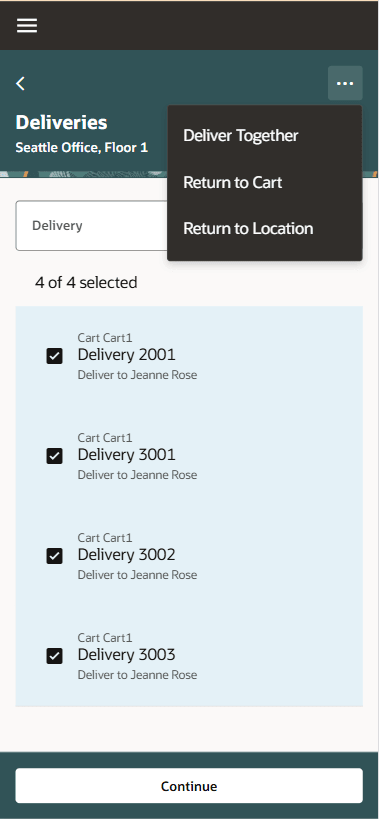
Task: Pick Return to Location menu entry
Action: [248, 228]
